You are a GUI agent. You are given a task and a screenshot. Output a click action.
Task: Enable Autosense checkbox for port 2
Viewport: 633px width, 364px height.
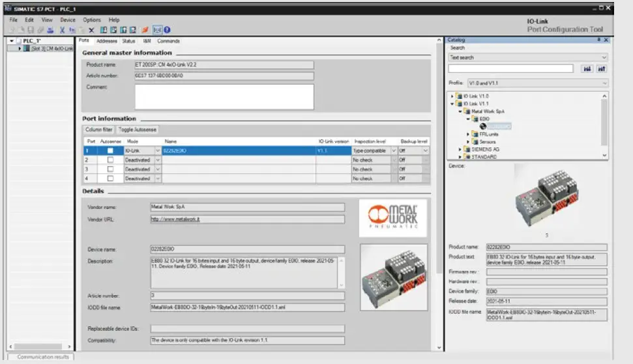coord(110,160)
